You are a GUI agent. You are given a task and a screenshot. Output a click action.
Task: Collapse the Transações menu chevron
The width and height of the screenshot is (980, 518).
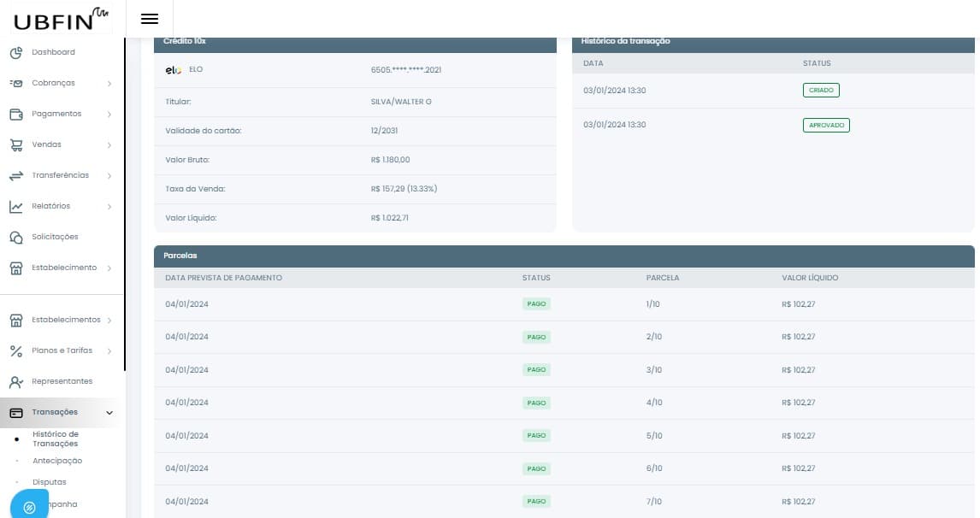click(109, 413)
